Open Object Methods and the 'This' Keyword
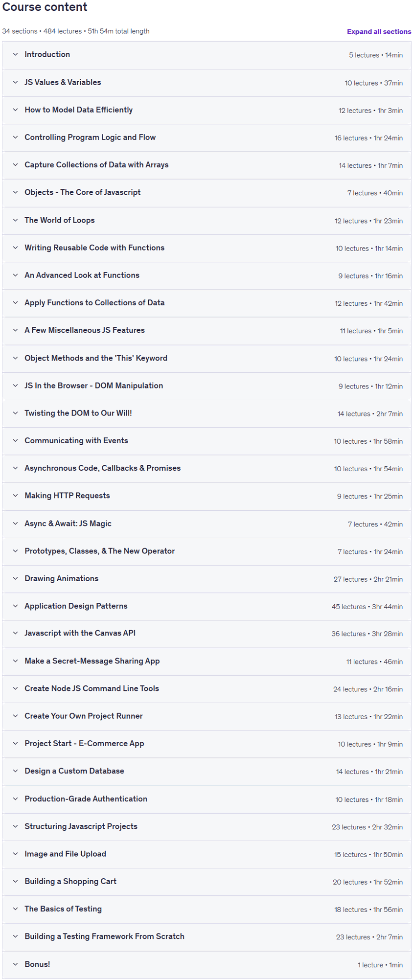413x980 pixels. (206, 358)
